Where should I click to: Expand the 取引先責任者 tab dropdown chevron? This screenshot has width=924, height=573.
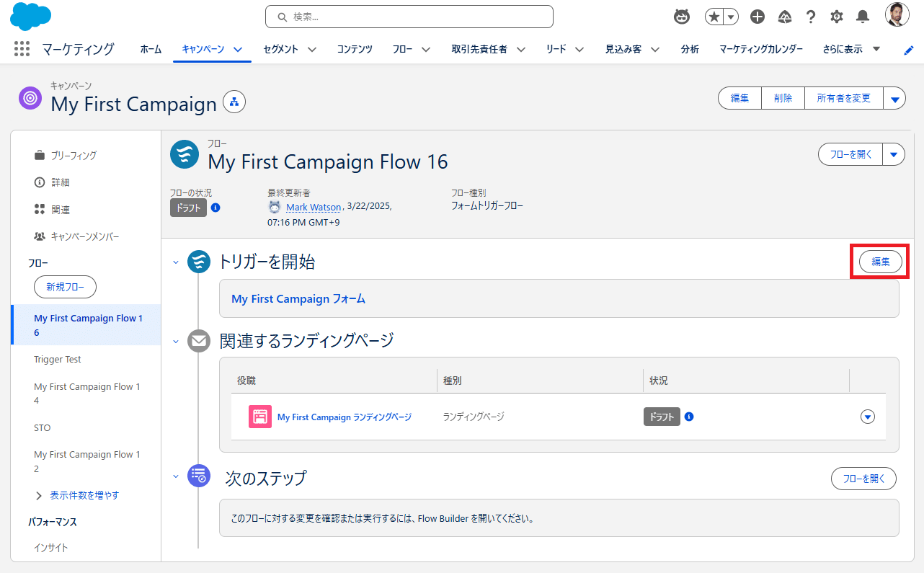pos(520,50)
